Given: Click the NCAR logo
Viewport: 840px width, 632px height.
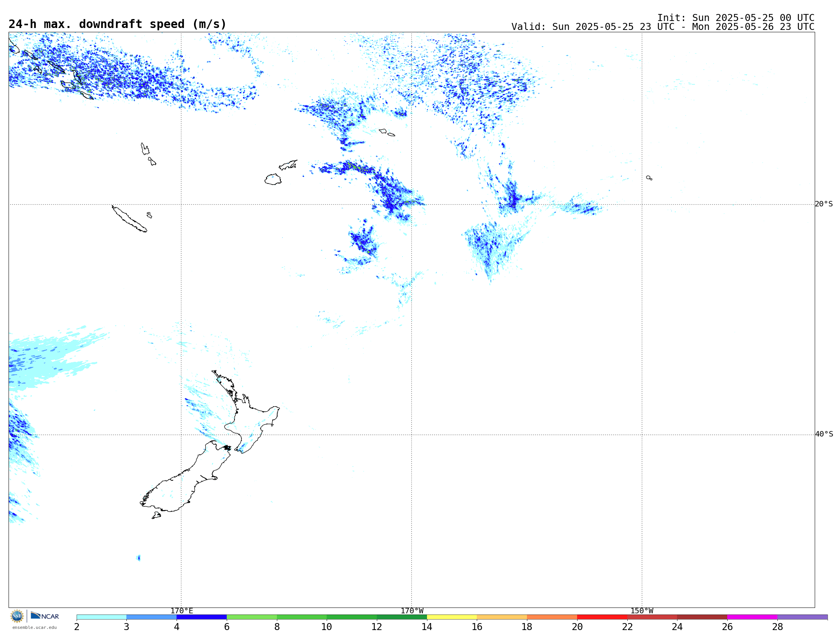Looking at the screenshot, I should coord(45,616).
